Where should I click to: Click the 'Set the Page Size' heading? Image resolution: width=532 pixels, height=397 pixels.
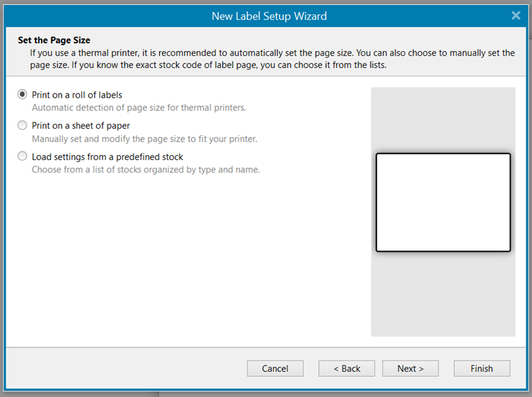(54, 40)
